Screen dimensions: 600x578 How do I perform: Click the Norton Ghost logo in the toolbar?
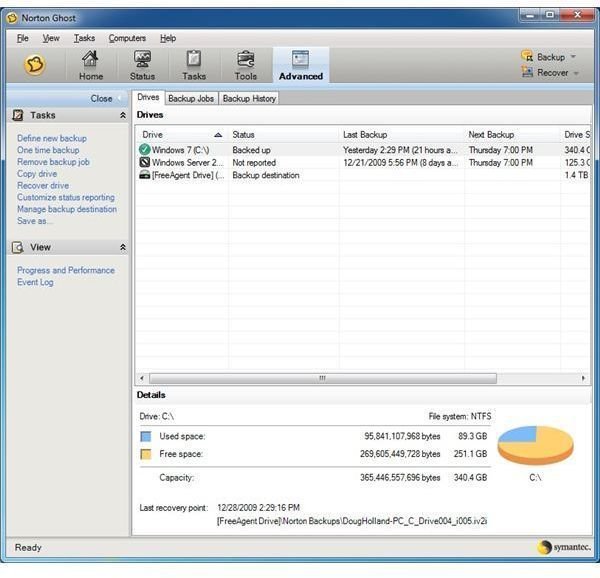(x=35, y=64)
